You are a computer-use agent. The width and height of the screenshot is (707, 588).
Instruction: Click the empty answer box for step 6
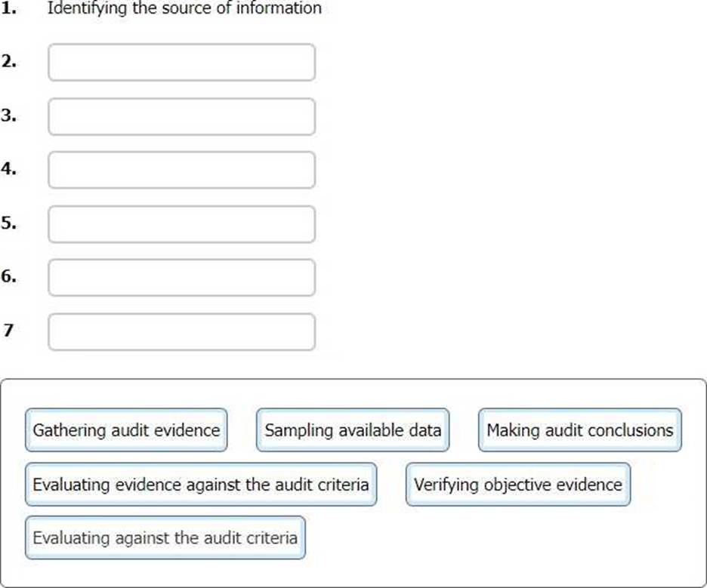tap(182, 278)
